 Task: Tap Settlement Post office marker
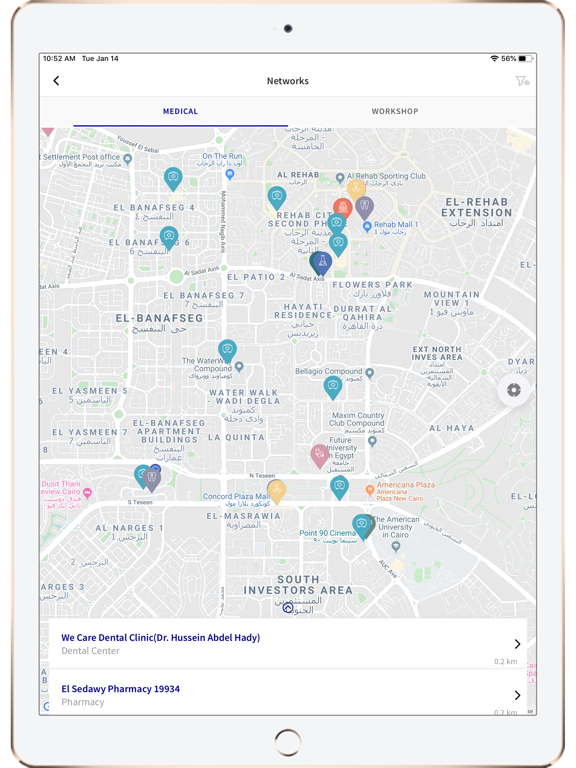[127, 158]
